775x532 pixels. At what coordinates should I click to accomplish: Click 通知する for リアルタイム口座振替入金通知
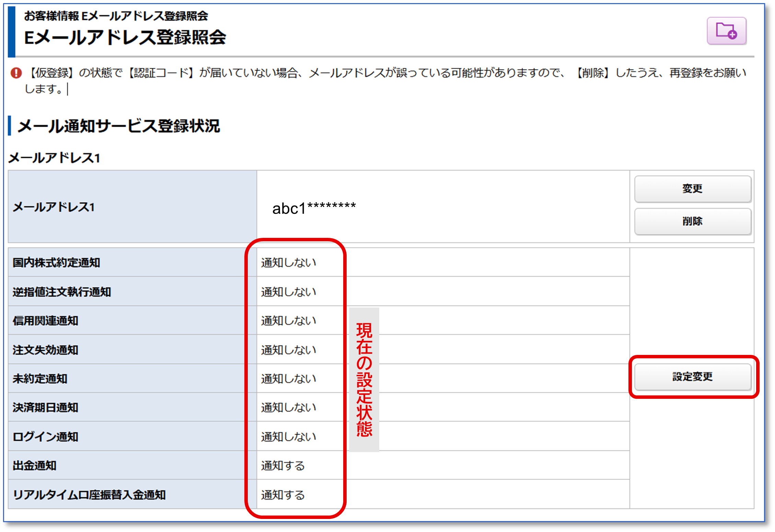pyautogui.click(x=283, y=495)
